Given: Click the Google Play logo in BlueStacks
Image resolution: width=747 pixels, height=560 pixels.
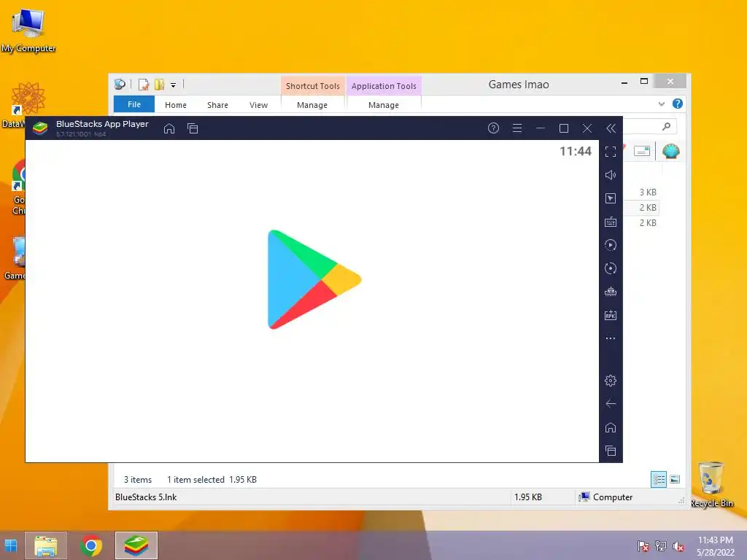Looking at the screenshot, I should pos(314,279).
